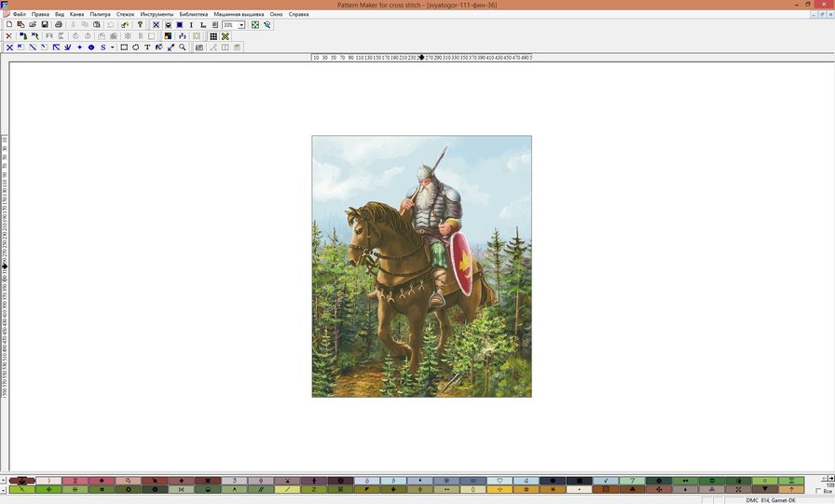
Task: Open the Палитра menu
Action: click(100, 14)
